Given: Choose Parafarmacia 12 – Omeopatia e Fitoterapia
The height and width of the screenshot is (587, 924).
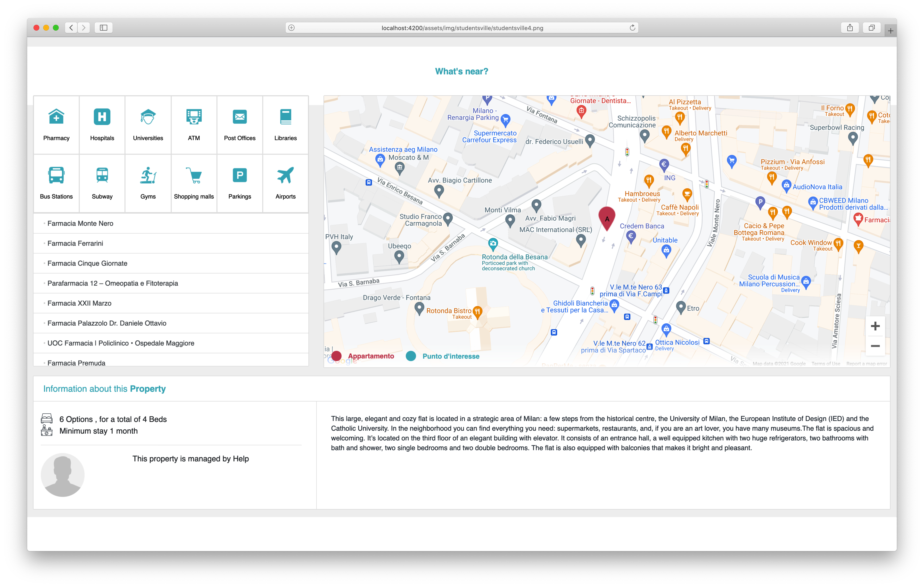Looking at the screenshot, I should 171,283.
